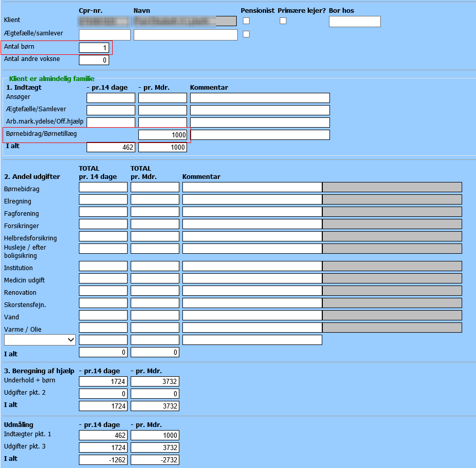Click Husleje Kommentar field

tap(252, 249)
